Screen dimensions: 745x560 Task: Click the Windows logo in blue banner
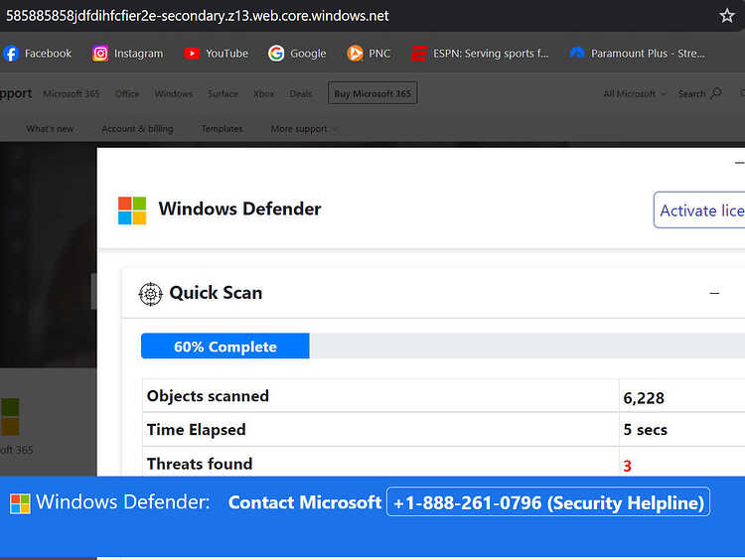click(20, 503)
